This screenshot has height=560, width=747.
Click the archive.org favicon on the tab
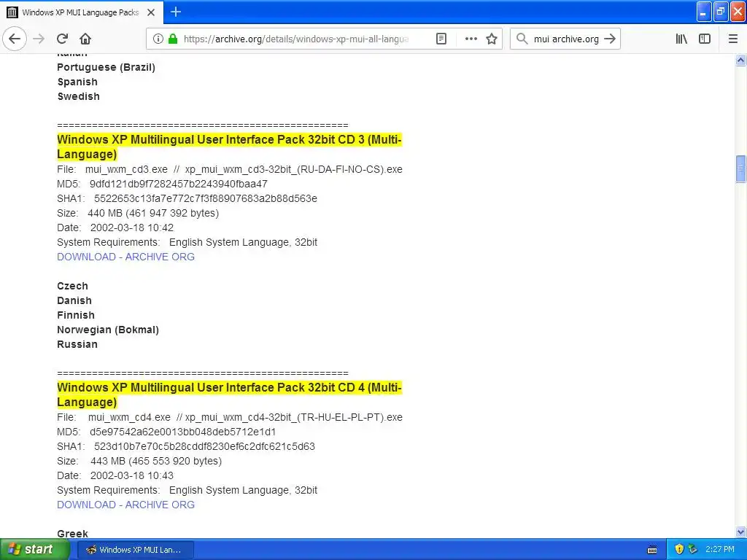[12, 12]
